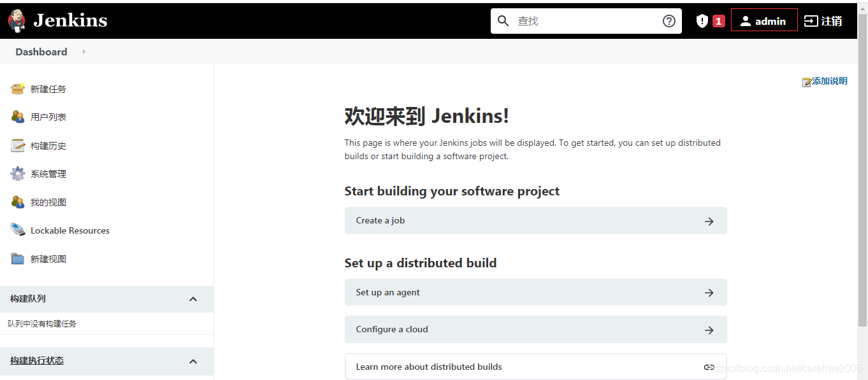Screen dimensions: 868x380
Task: Click the 新建任务 new item icon
Action: 18,88
